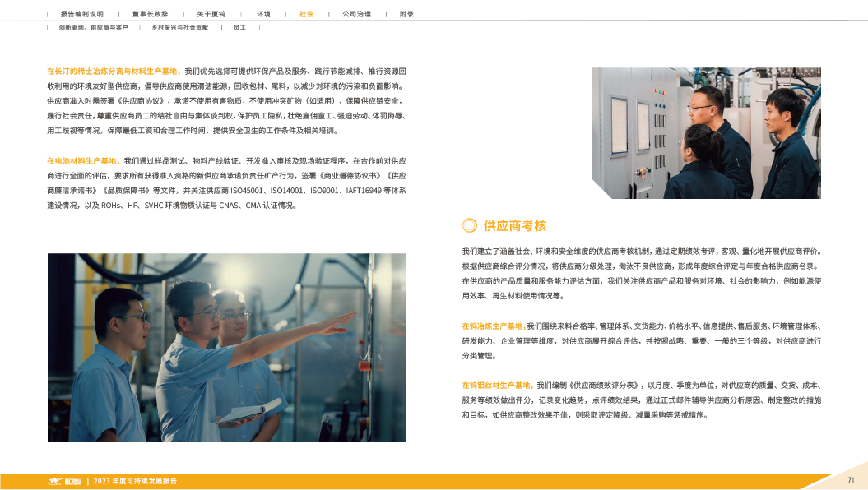Select the 关于 company section in the top navigation
The image size is (868, 490).
212,15
